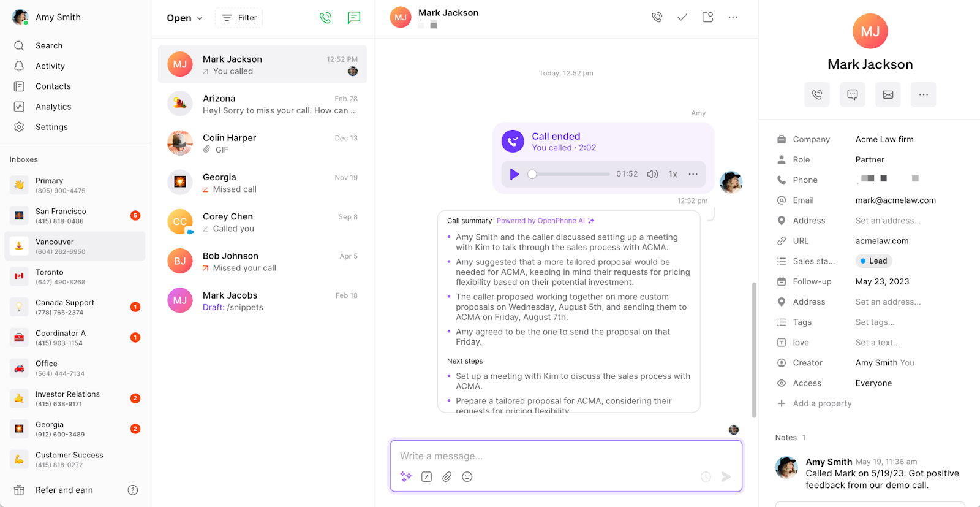980x507 pixels.
Task: Open the more actions button in the contact profile
Action: click(x=924, y=94)
